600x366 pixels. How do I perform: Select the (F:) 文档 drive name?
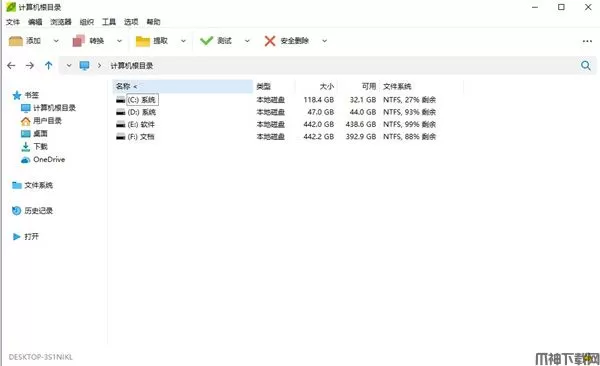(141, 137)
